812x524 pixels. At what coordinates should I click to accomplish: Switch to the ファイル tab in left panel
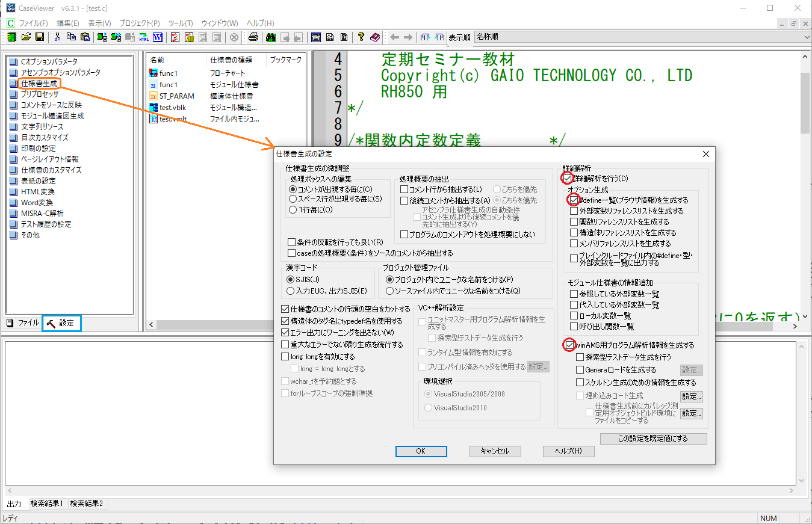23,323
